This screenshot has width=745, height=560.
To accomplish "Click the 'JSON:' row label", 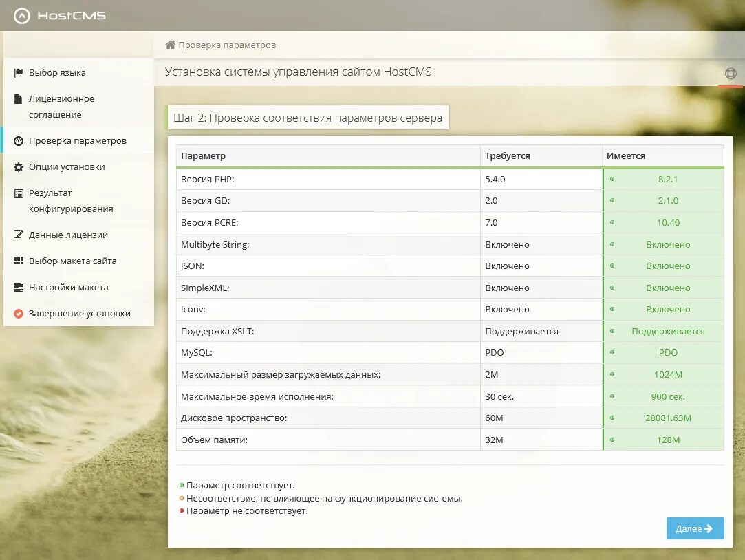I will point(193,266).
